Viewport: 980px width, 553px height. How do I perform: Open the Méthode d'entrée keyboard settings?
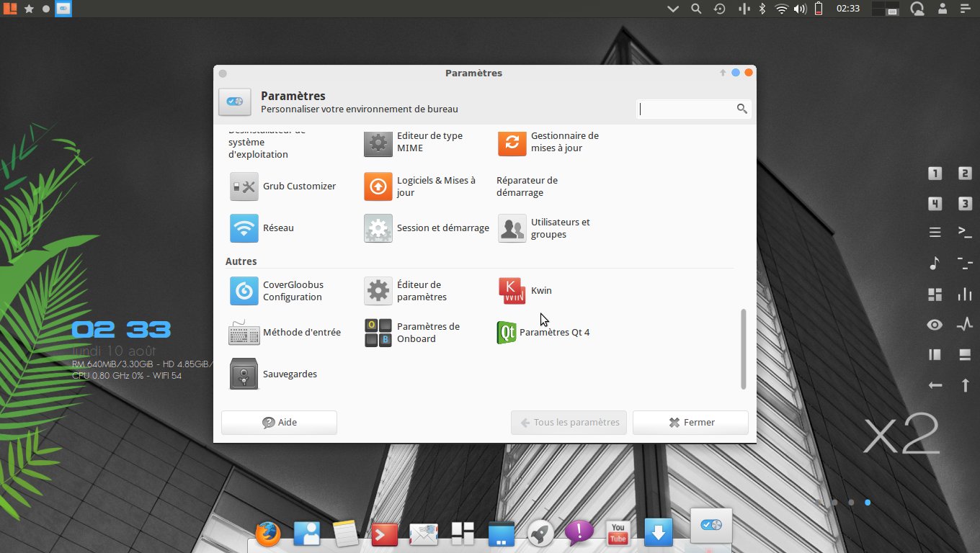pos(244,332)
